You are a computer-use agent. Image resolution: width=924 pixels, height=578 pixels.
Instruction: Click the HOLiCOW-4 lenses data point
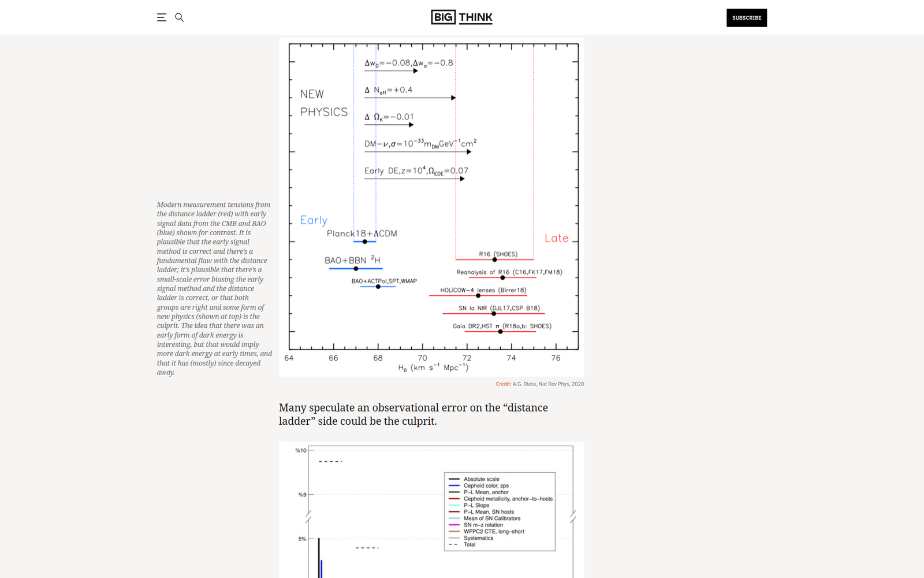coord(478,295)
